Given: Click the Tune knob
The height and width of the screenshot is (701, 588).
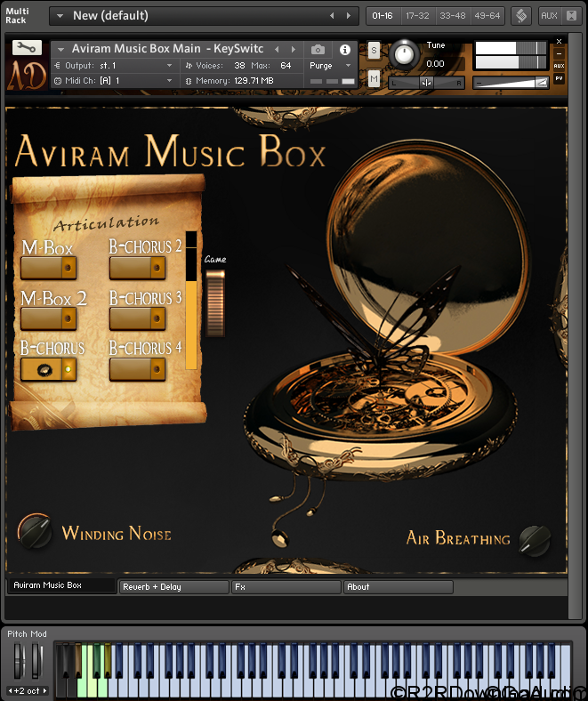Looking at the screenshot, I should point(404,55).
